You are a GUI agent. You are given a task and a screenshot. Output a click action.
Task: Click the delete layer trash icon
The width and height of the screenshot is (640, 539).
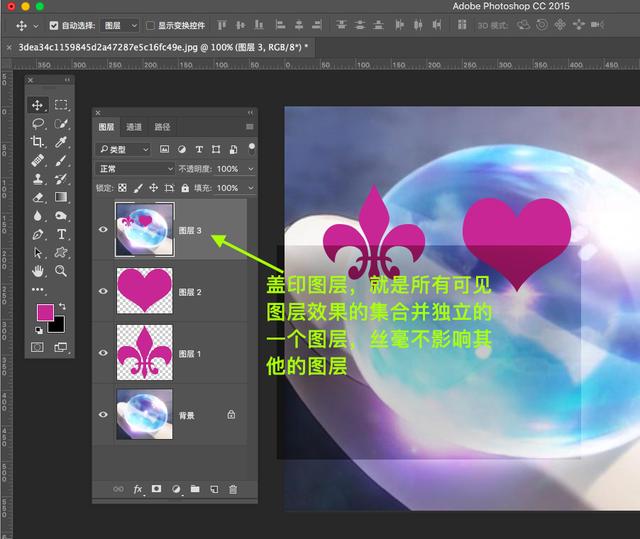(233, 489)
